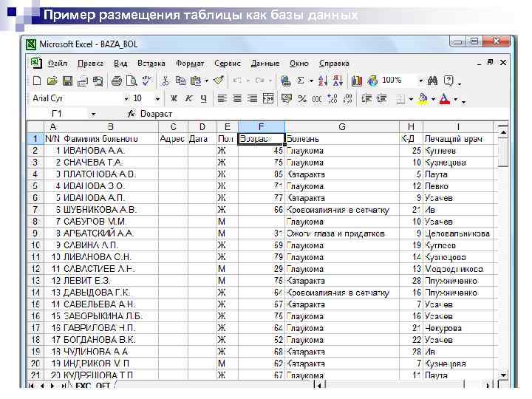This screenshot has width=532, height=399.
Task: Open Excel help question mark
Action: tap(449, 81)
